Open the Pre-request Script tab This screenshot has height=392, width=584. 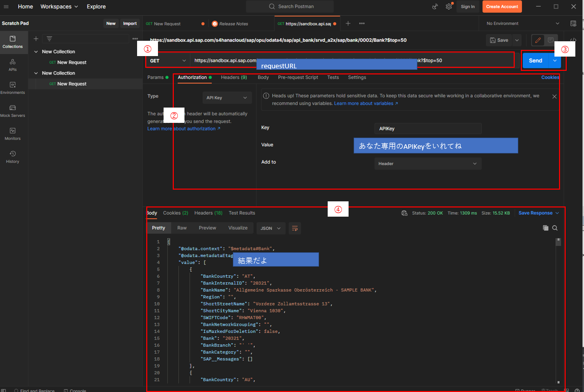[298, 77]
